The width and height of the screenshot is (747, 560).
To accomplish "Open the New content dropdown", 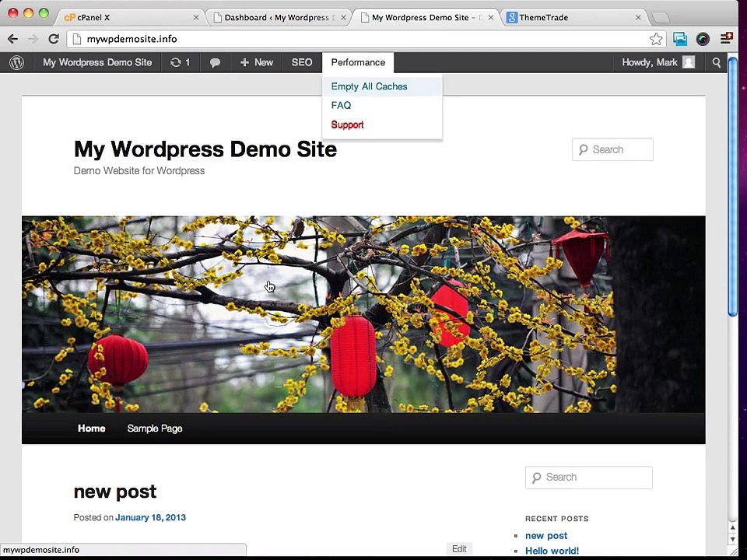I will pyautogui.click(x=256, y=62).
